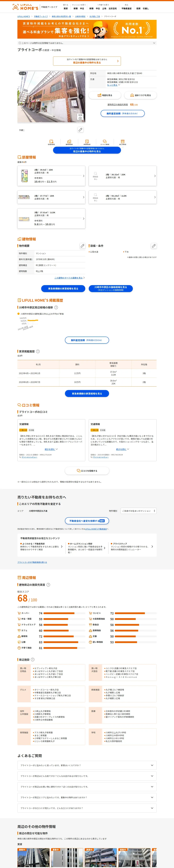This screenshot has width=174, height=868.
Task: Open the 物件種別 dropdown
Action: pos(138,511)
